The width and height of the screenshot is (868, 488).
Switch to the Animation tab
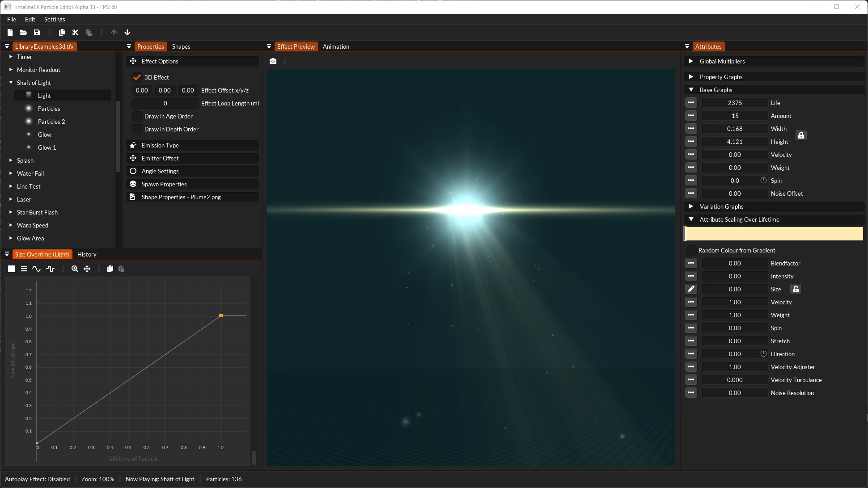(x=336, y=46)
